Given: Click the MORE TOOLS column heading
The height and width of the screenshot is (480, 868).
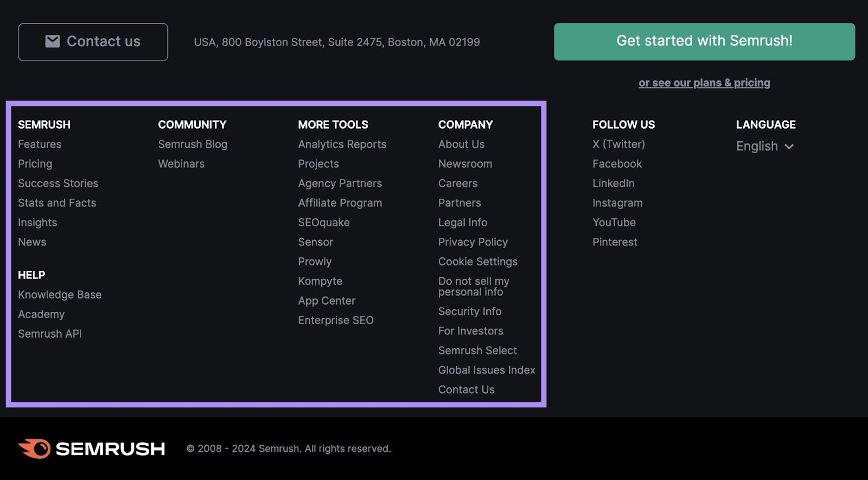Looking at the screenshot, I should (x=333, y=124).
